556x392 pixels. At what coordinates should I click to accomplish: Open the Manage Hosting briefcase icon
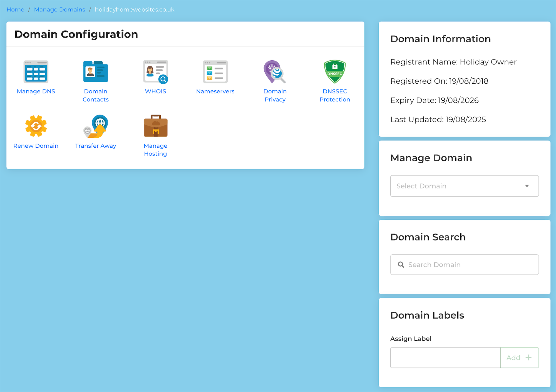[155, 126]
